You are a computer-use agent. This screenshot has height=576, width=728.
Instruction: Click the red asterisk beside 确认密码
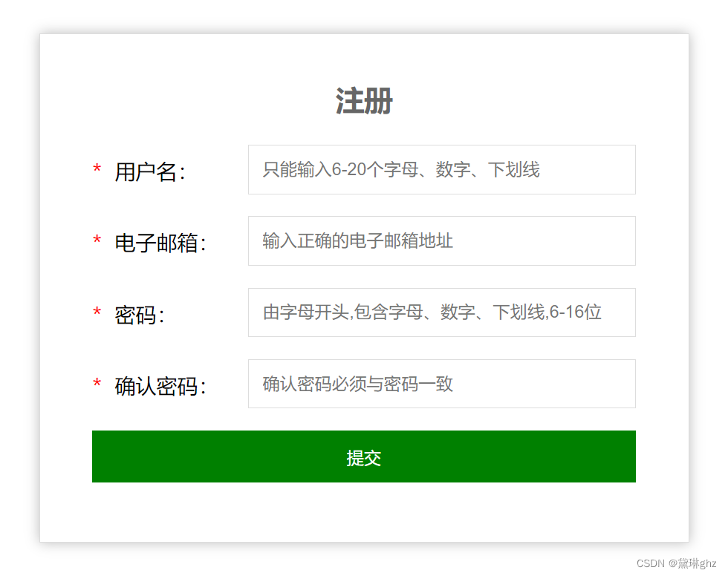coord(97,383)
